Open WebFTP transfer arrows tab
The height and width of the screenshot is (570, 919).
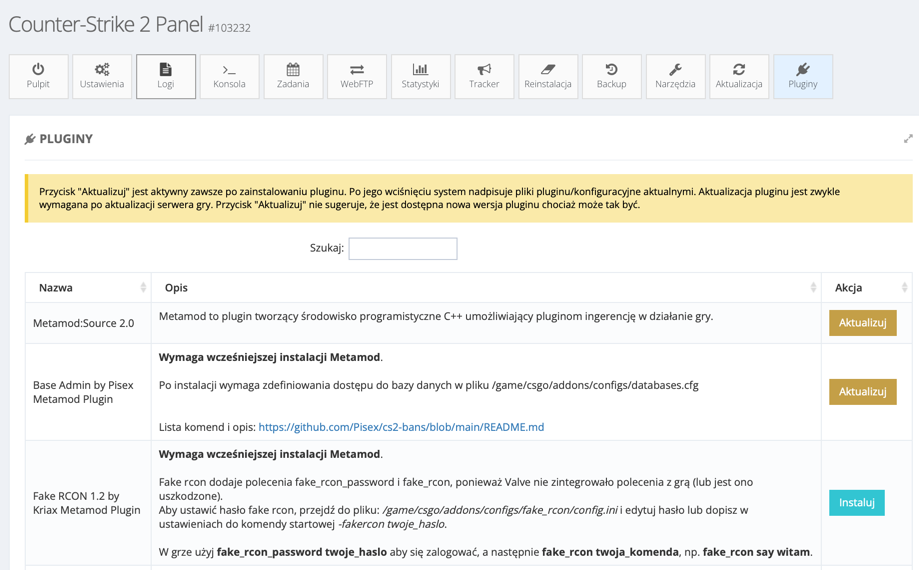click(x=357, y=77)
